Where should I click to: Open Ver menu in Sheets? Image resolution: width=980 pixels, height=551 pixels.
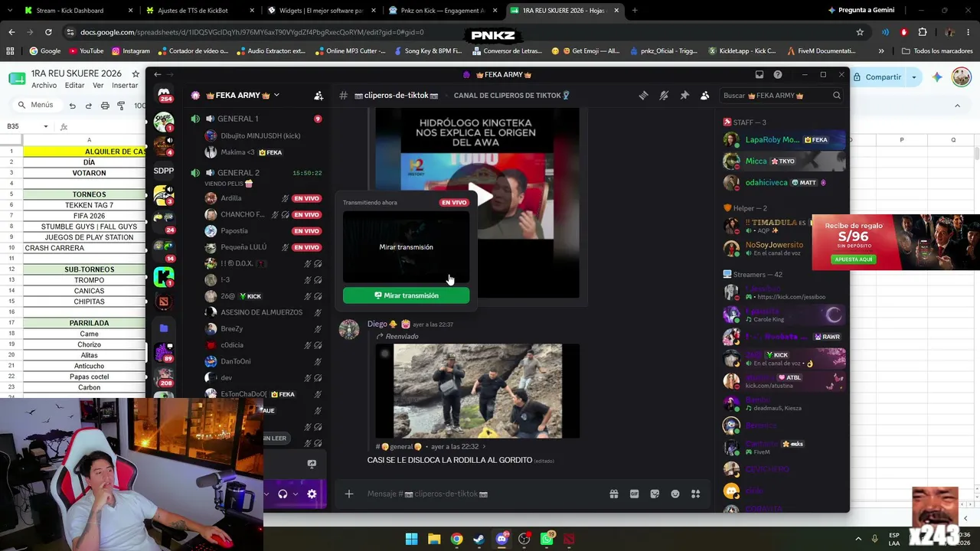[98, 86]
